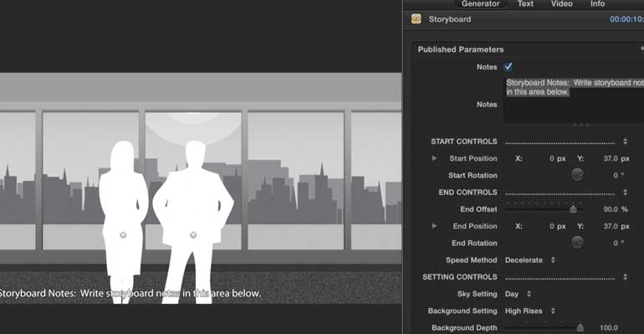The width and height of the screenshot is (644, 334).
Task: Click the Background Depth slider handle
Action: 580,327
